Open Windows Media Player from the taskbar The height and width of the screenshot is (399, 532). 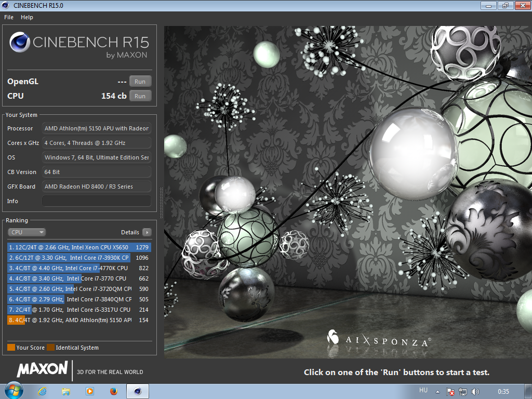pyautogui.click(x=90, y=392)
